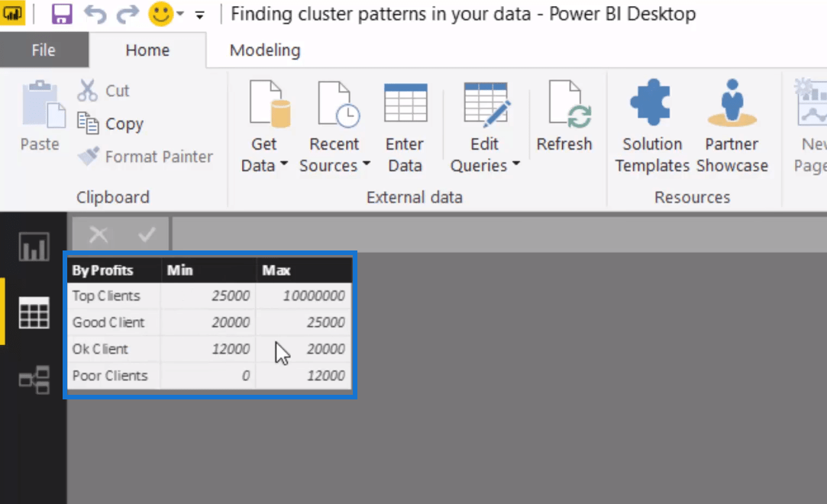Select the Max column header
This screenshot has height=504, width=827.
tap(305, 270)
